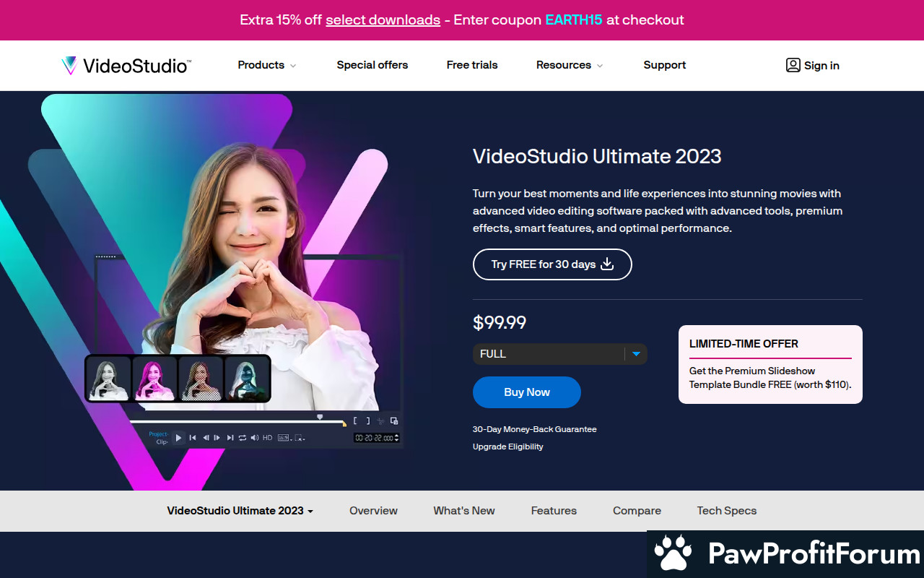The width and height of the screenshot is (924, 578).
Task: Open the Products menu
Action: click(267, 65)
